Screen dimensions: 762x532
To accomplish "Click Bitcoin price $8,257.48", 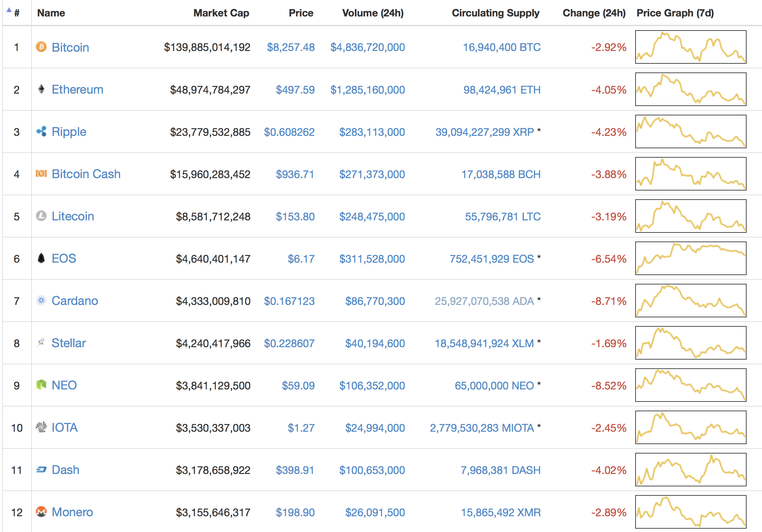I will pos(291,47).
